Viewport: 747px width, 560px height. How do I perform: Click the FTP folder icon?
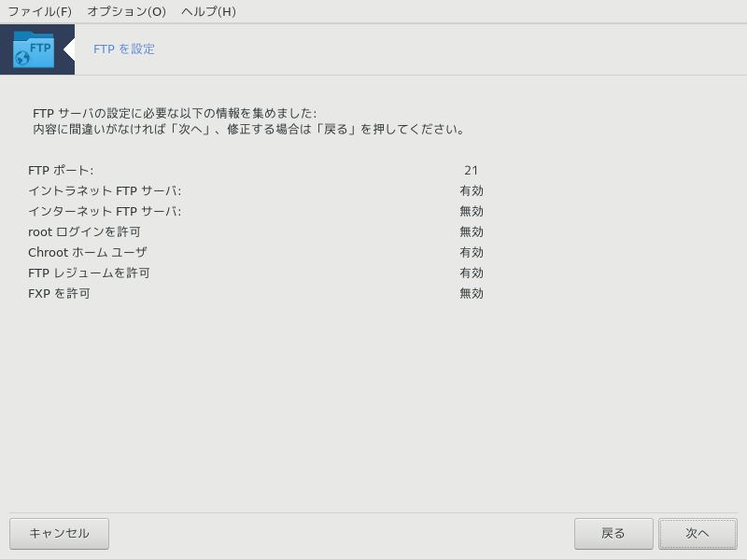[34, 49]
